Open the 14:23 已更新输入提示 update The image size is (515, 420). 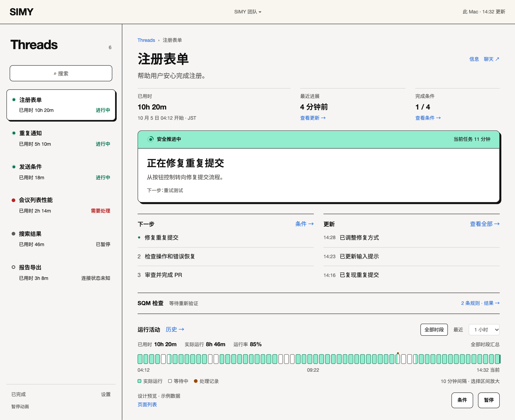(x=411, y=256)
